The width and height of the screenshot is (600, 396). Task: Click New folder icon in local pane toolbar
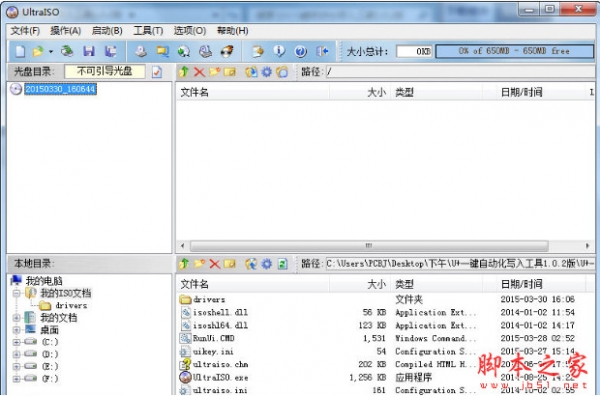[x=199, y=264]
